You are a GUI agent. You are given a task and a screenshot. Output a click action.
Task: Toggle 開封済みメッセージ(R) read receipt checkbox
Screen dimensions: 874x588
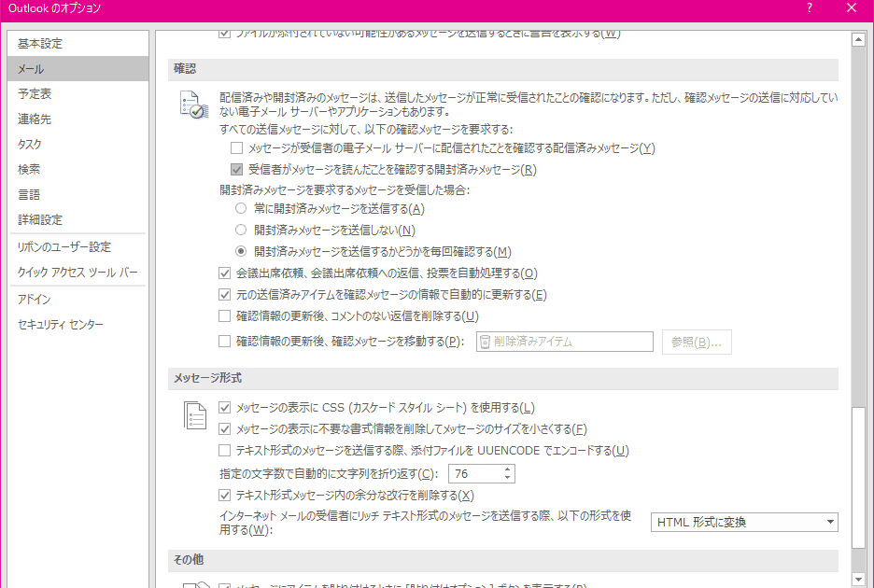pyautogui.click(x=237, y=170)
